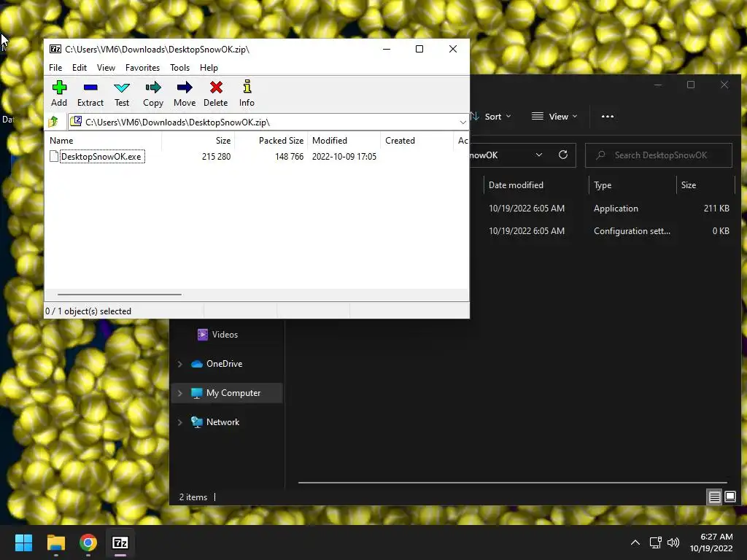The image size is (747, 560).
Task: Run Test on the archive
Action: (x=122, y=94)
